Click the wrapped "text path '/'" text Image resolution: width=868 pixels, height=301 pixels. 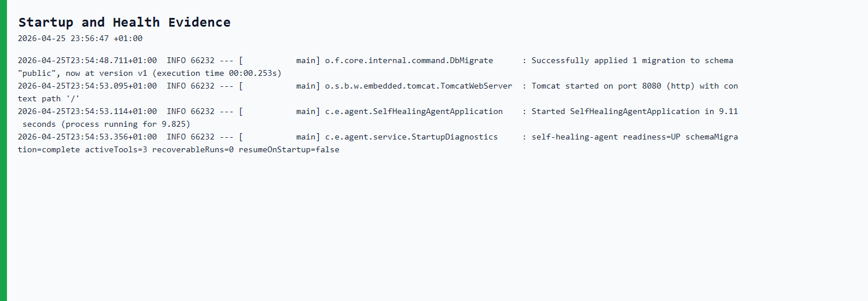(x=49, y=99)
